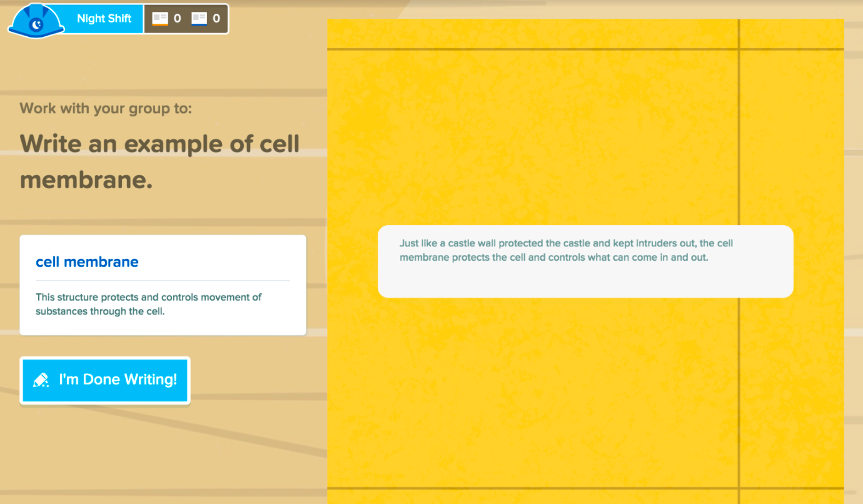
Task: Open the blue "cell membrane" term link
Action: (x=87, y=261)
